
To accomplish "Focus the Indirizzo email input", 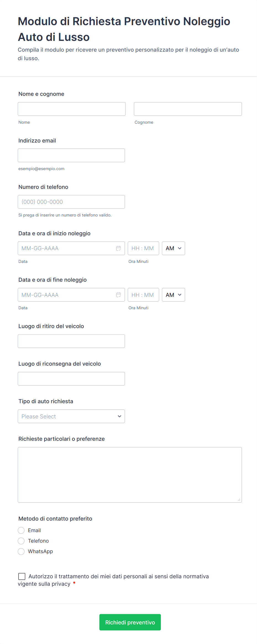I will [71, 155].
